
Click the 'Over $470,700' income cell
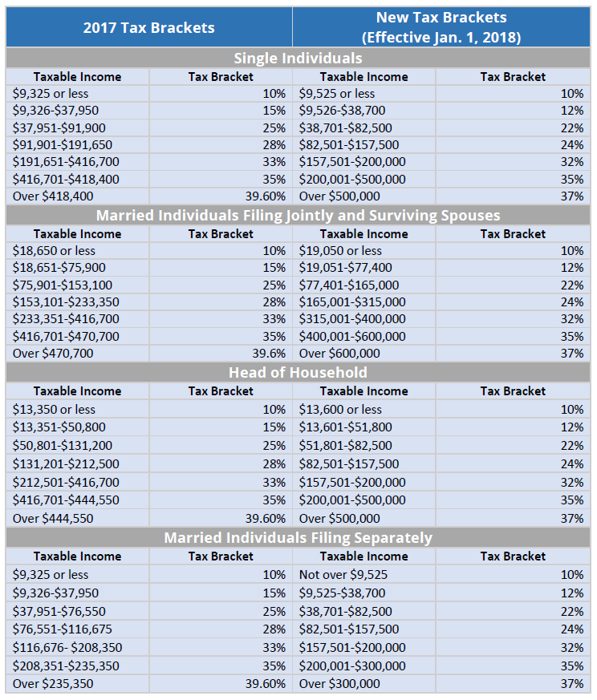53,353
